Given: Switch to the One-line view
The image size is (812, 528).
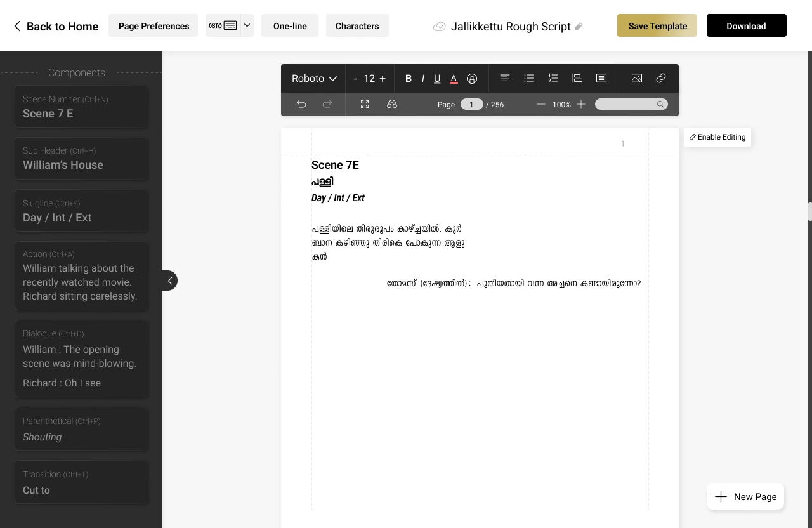Looking at the screenshot, I should pyautogui.click(x=290, y=25).
